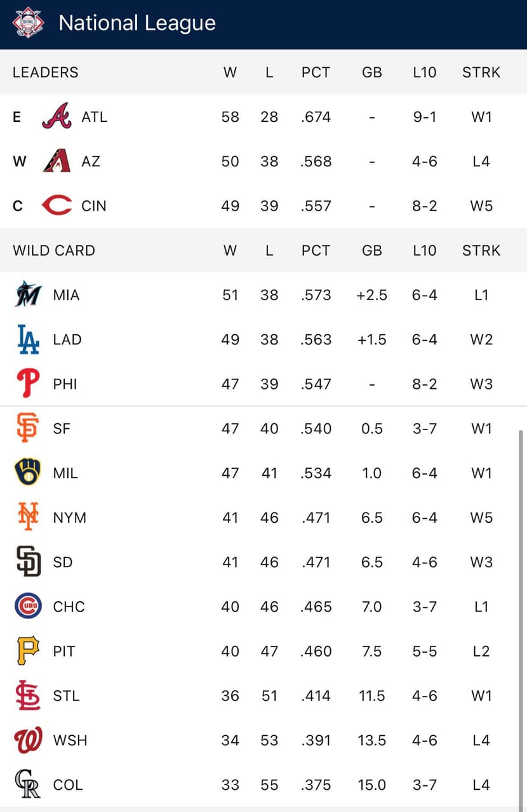Click the Colorado Rockies logo
Image resolution: width=527 pixels, height=812 pixels.
pyautogui.click(x=28, y=785)
